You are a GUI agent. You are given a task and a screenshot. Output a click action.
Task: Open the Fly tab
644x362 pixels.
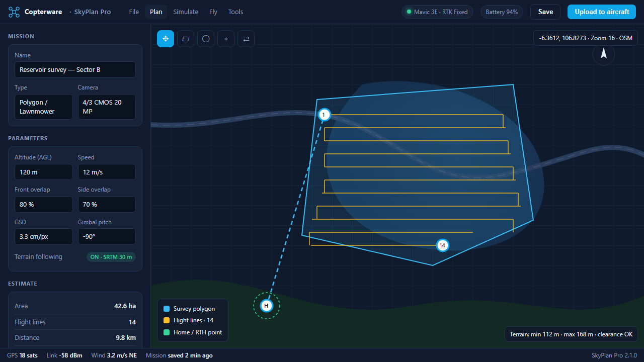213,12
